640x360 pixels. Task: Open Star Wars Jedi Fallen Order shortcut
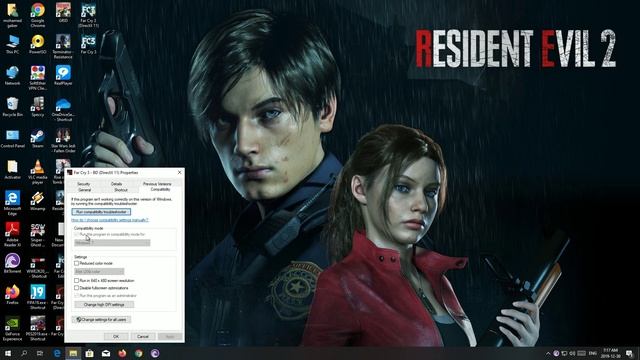pos(63,141)
